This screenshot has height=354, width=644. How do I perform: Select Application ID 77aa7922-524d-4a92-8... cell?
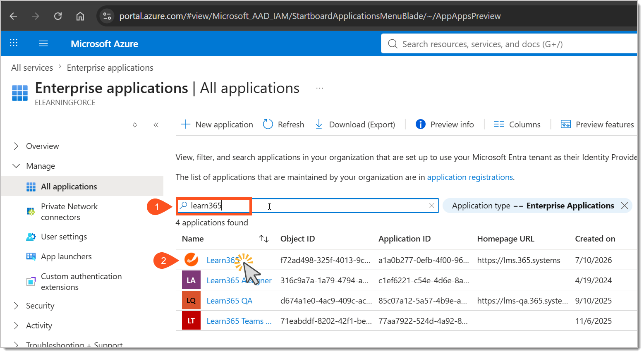pyautogui.click(x=423, y=321)
